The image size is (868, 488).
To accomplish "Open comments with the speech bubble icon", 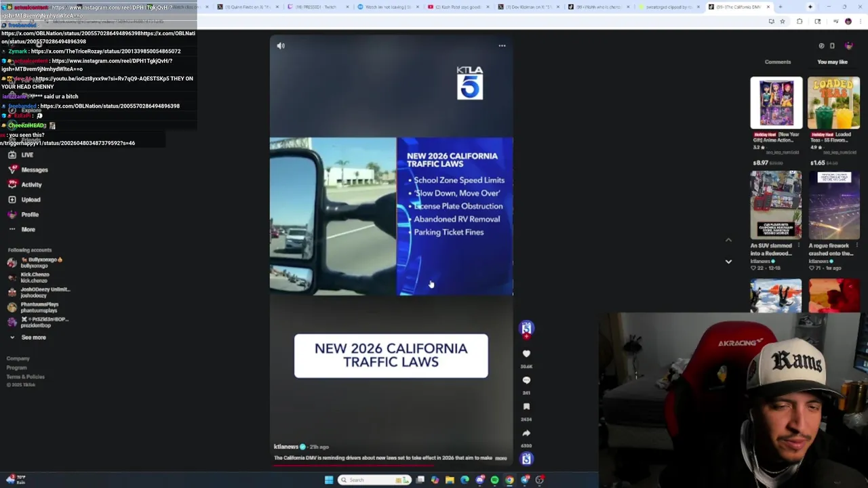I will point(526,380).
